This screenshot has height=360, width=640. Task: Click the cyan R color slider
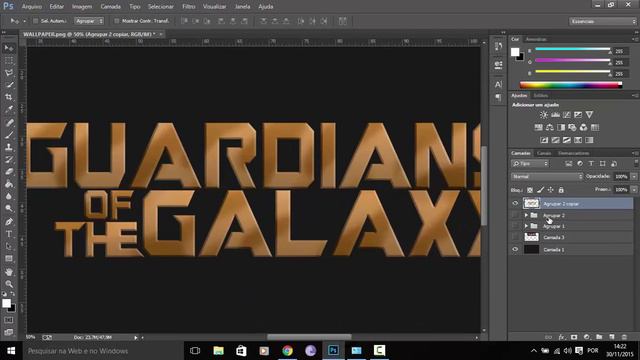pos(572,49)
